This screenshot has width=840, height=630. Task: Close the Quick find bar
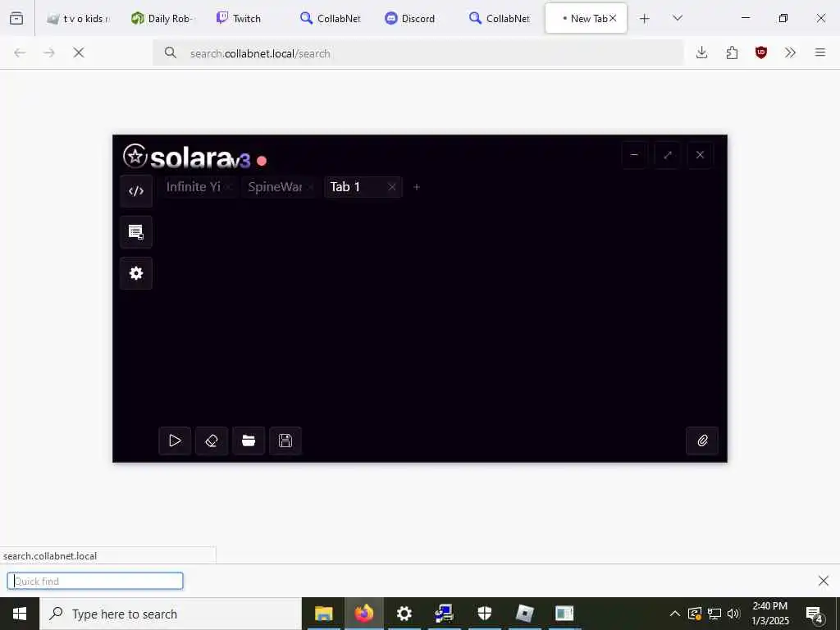[x=824, y=581]
